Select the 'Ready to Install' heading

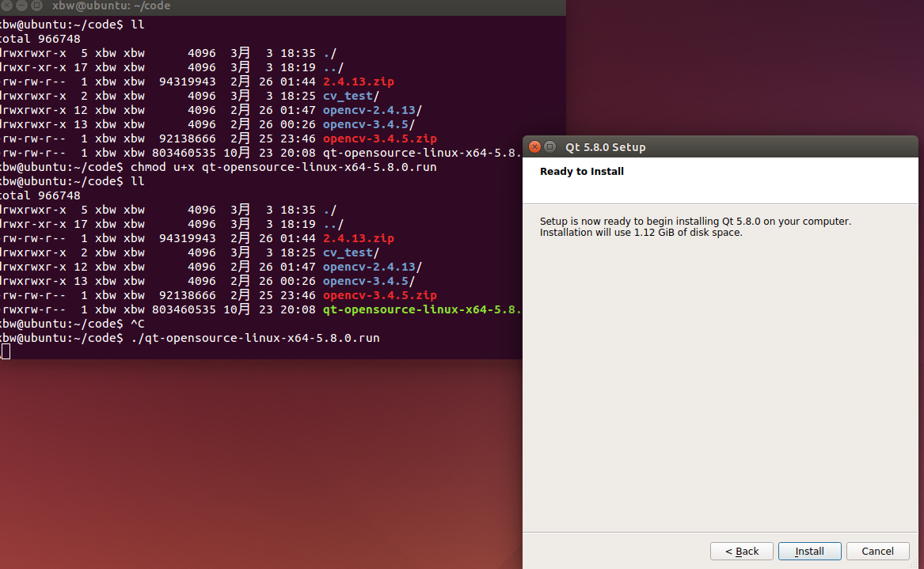(x=582, y=172)
